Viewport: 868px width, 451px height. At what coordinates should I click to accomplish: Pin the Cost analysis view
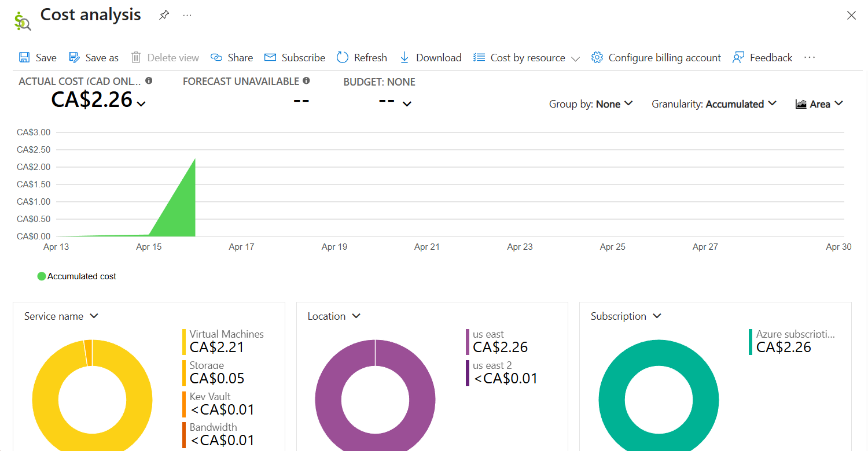click(164, 15)
